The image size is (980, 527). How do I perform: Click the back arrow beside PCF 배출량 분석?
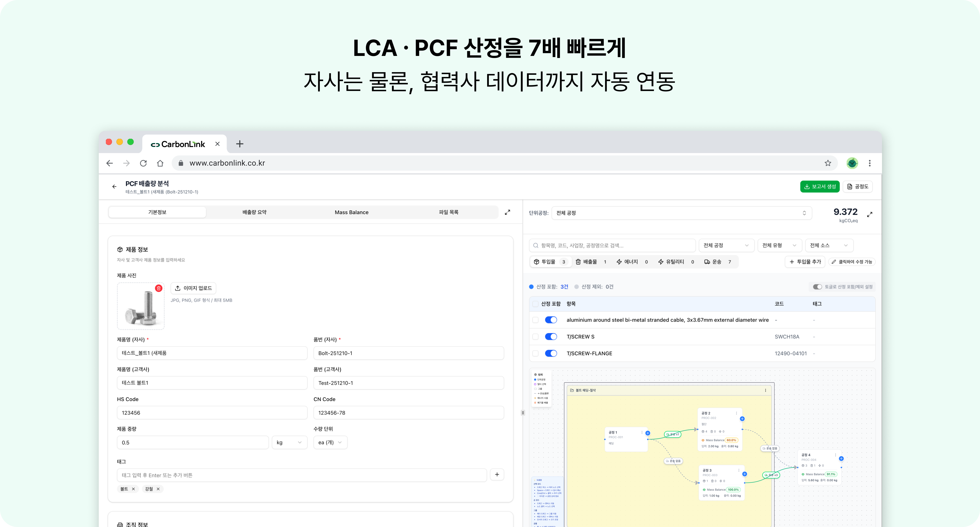click(114, 187)
